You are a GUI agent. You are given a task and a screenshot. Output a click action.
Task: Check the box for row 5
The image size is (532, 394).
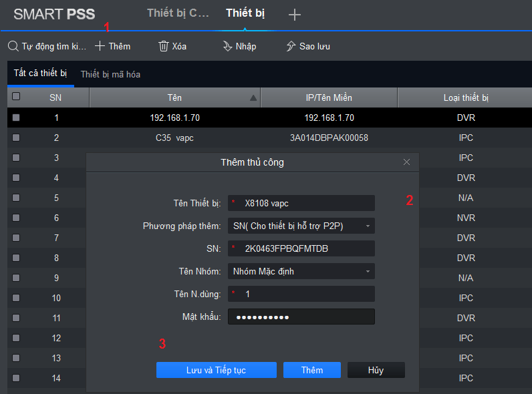(x=16, y=198)
